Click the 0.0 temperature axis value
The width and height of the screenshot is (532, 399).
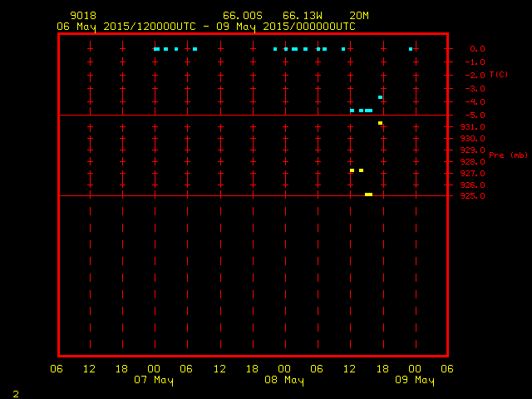477,49
